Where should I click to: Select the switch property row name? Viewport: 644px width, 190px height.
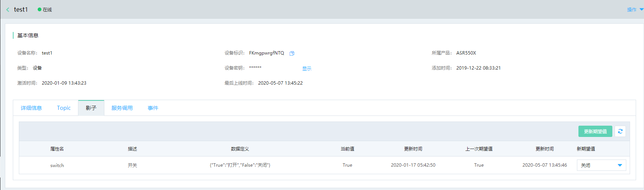click(57, 165)
